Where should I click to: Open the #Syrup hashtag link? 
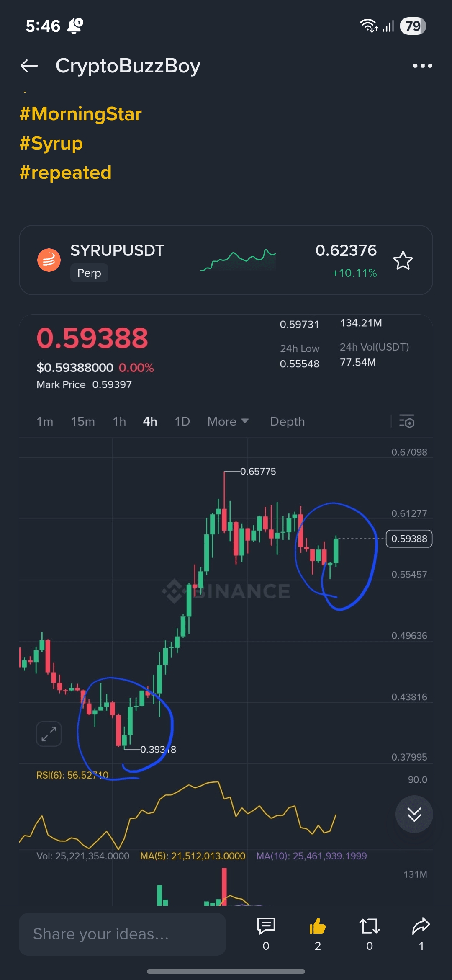point(51,143)
